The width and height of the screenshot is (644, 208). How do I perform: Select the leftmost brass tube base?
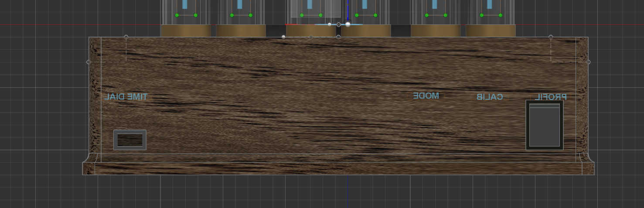[186, 31]
